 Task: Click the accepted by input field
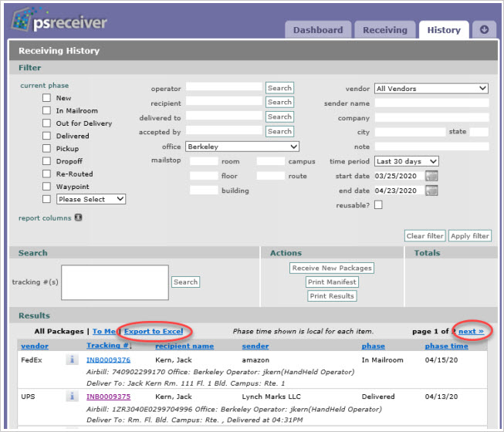click(225, 130)
